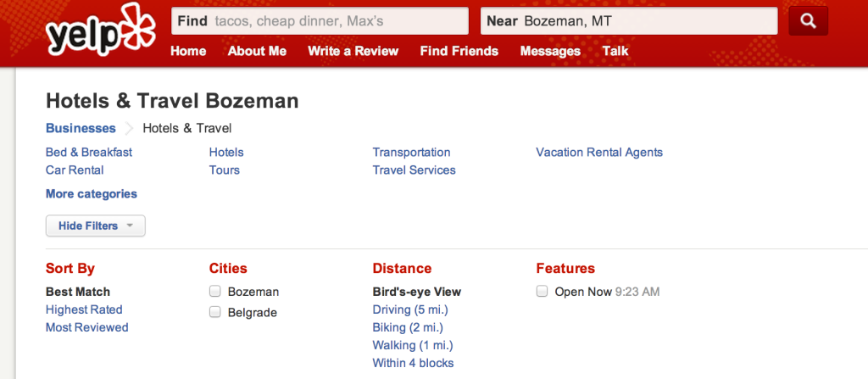This screenshot has height=379, width=868.
Task: Open Messages in the navigation bar
Action: 550,51
